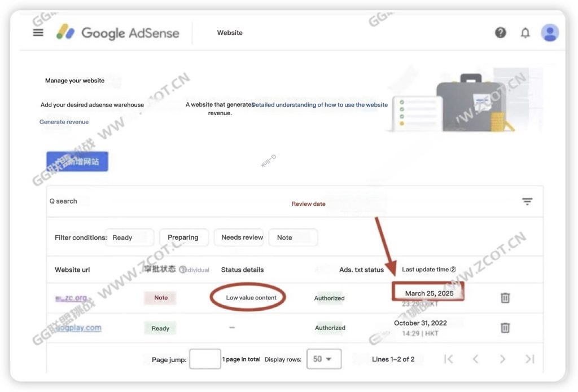This screenshot has height=392, width=578.
Task: Open the user account avatar
Action: (549, 33)
